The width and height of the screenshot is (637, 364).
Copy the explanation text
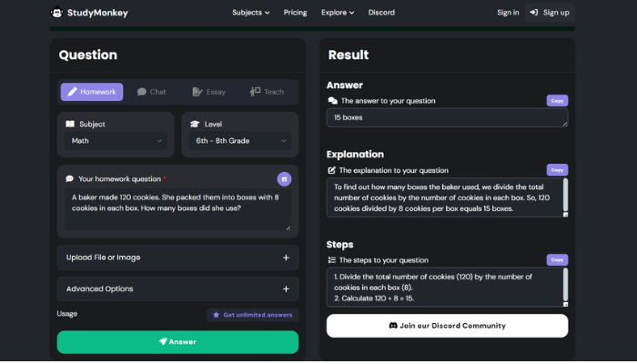tap(557, 170)
